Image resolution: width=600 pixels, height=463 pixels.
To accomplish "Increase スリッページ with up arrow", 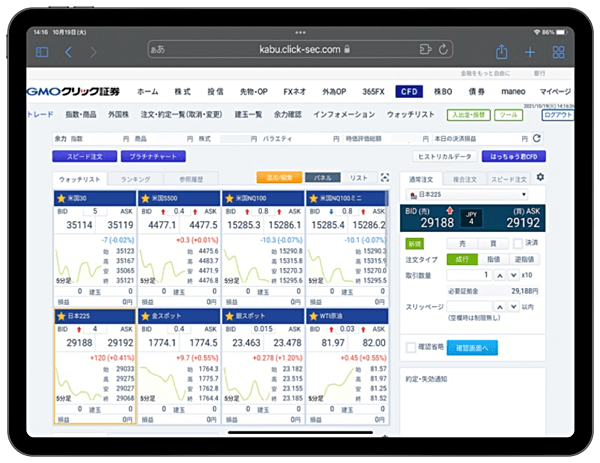I will 500,307.
